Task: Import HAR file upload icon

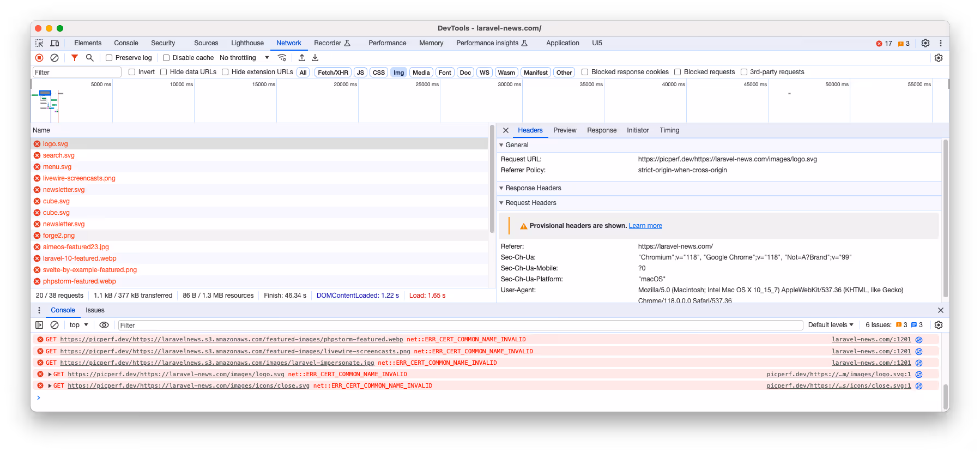Action: pos(302,58)
